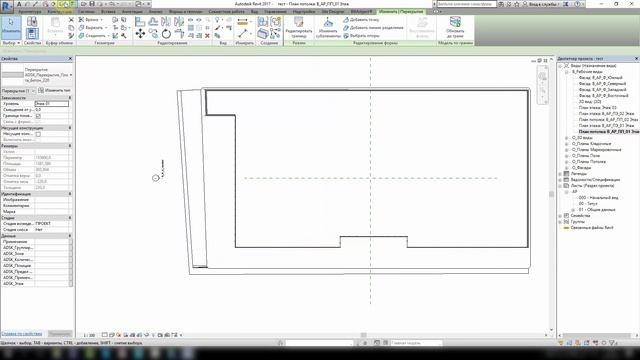This screenshot has height=360, width=640.
Task: Select sheet 000 - Начальный вид
Action: [598, 198]
